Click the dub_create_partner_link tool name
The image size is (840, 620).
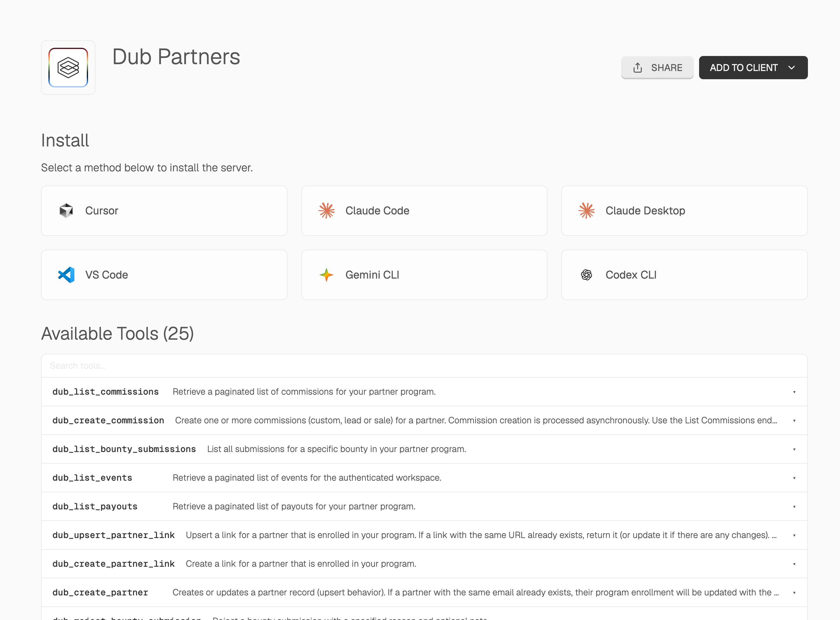click(113, 564)
